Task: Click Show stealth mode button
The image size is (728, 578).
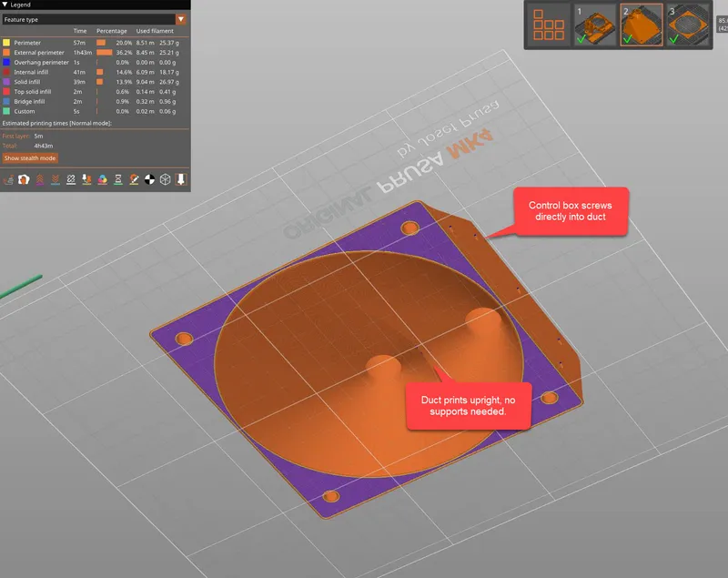Action: 30,158
